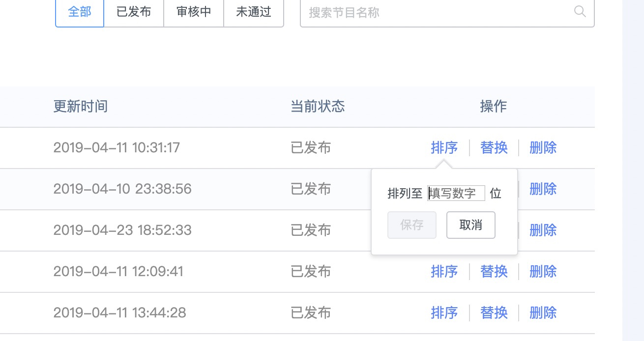The height and width of the screenshot is (341, 644).
Task: Click 排序 in the 10:31:17 row
Action: (x=444, y=147)
